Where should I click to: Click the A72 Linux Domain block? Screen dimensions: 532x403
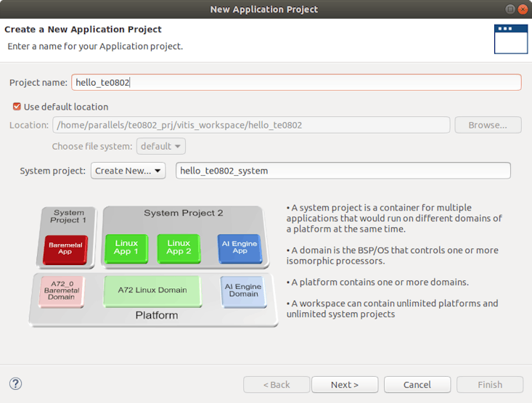[152, 290]
